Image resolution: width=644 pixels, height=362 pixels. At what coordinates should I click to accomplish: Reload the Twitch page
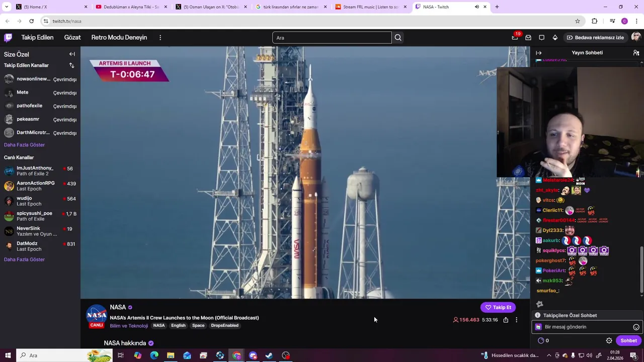pos(31,21)
